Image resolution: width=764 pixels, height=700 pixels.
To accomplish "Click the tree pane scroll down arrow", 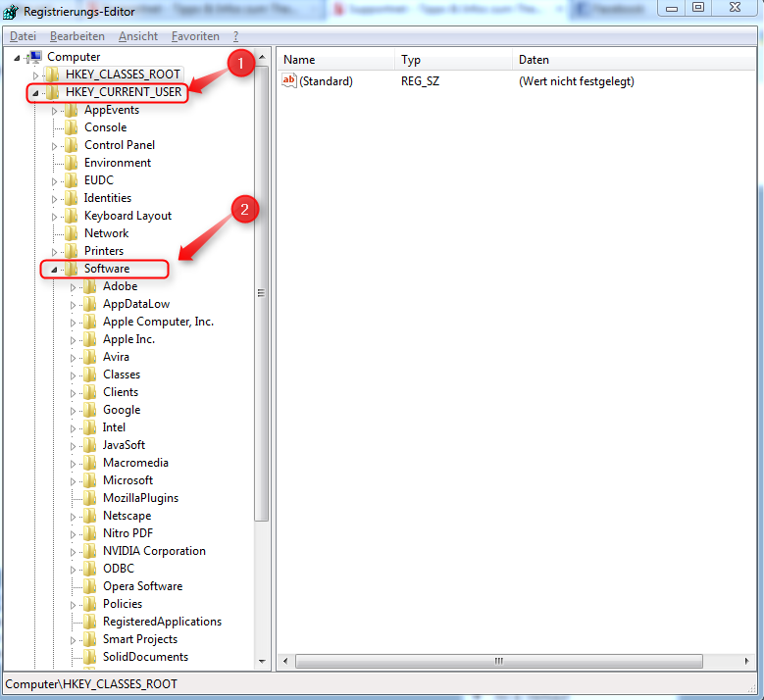I will [262, 661].
